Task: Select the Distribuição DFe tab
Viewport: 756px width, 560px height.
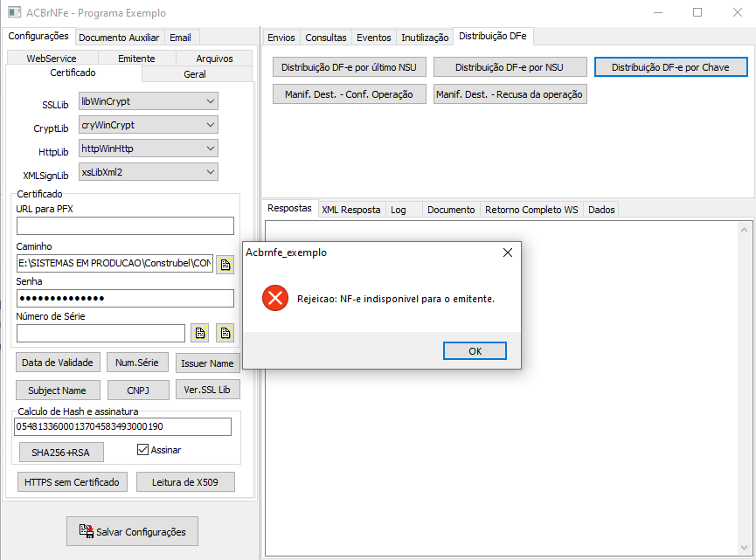Action: 493,36
